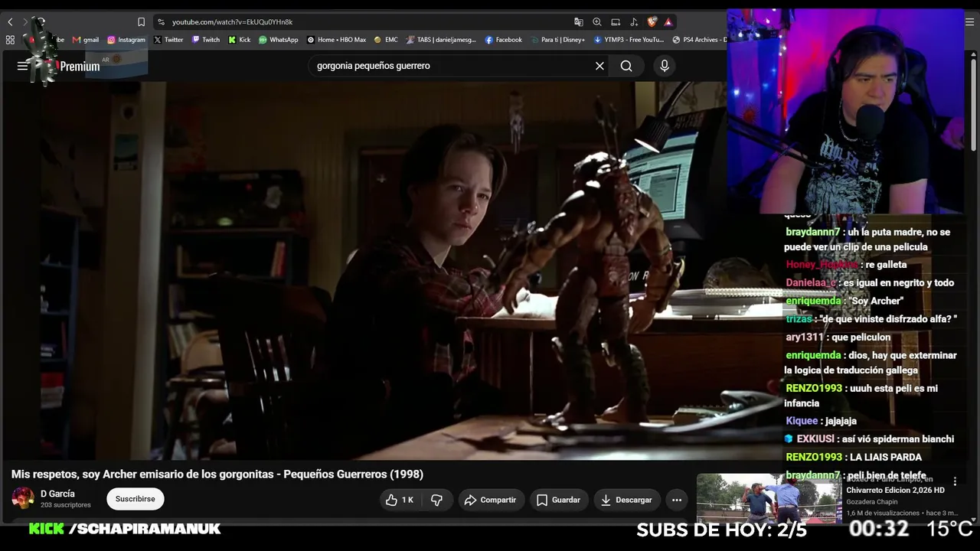Open the TABS danieljamesg bookmark
This screenshot has width=980, height=551.
[442, 40]
